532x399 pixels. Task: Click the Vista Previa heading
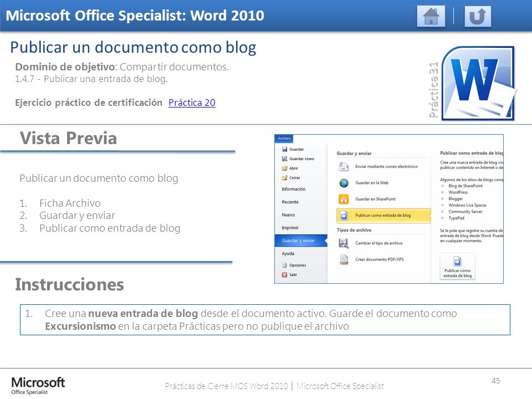pyautogui.click(x=68, y=138)
